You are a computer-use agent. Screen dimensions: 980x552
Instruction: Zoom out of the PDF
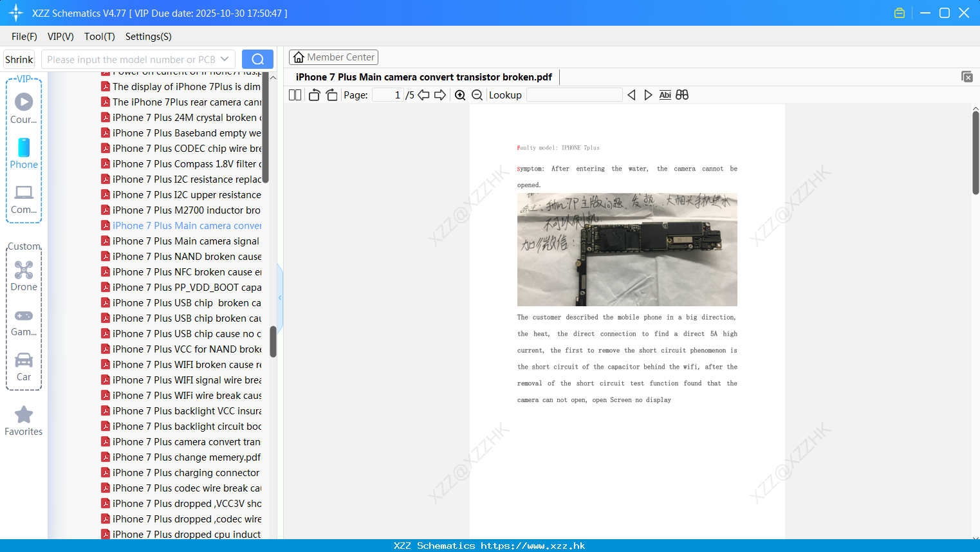pyautogui.click(x=477, y=95)
